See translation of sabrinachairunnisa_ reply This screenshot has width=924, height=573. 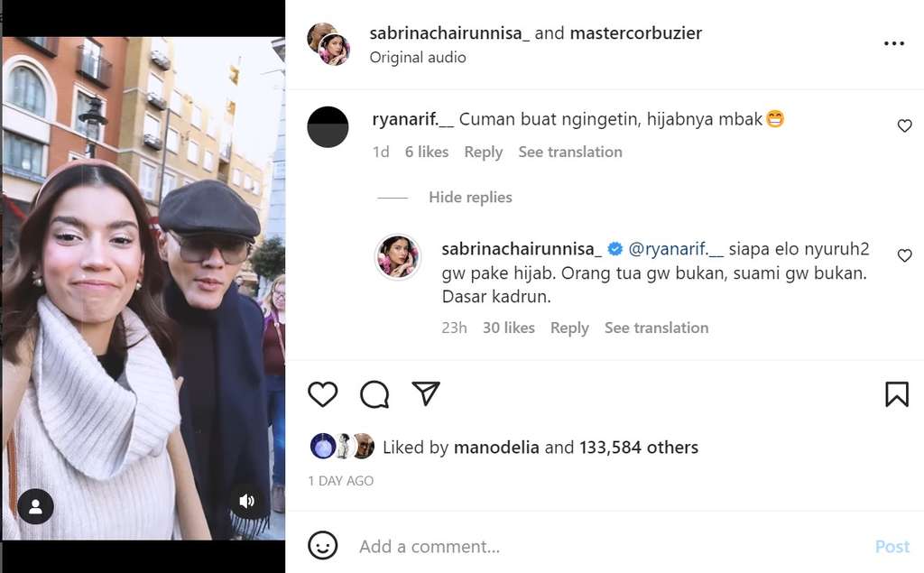[x=656, y=328]
